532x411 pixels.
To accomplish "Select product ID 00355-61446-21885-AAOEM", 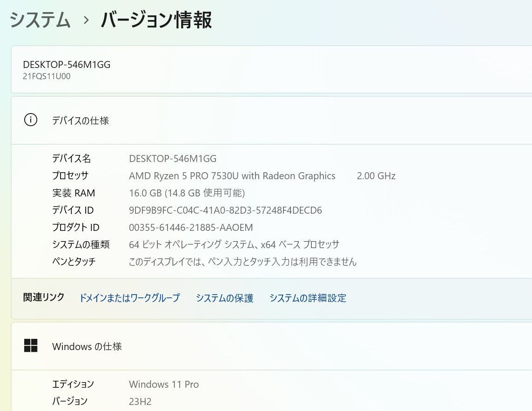I will tap(191, 228).
